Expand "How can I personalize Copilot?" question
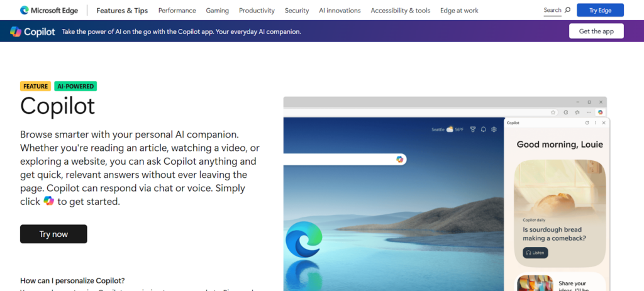644x291 pixels. (72, 280)
